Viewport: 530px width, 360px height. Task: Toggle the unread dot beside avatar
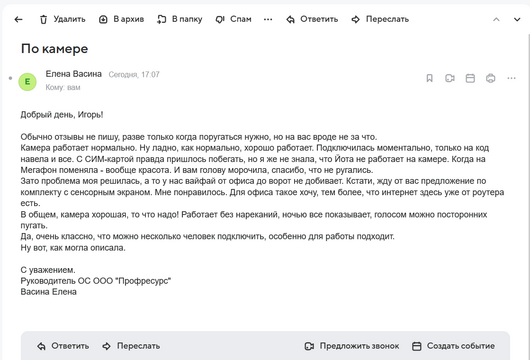(x=10, y=78)
